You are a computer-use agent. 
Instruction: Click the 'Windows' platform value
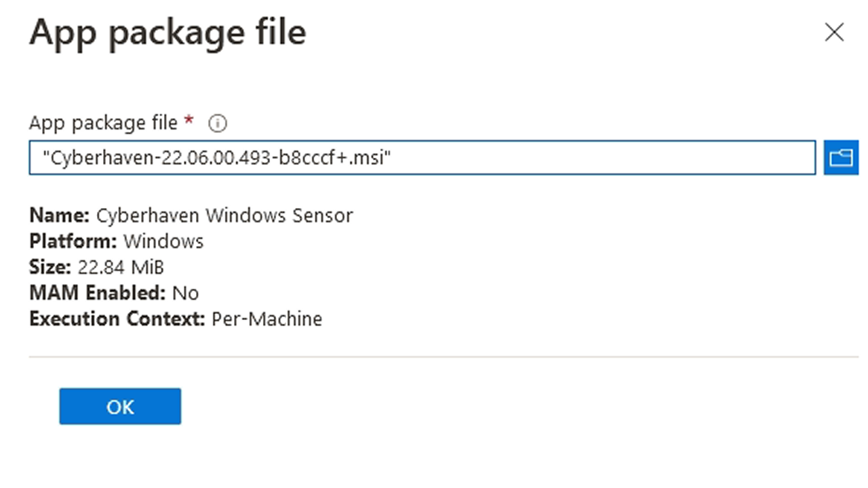(163, 241)
